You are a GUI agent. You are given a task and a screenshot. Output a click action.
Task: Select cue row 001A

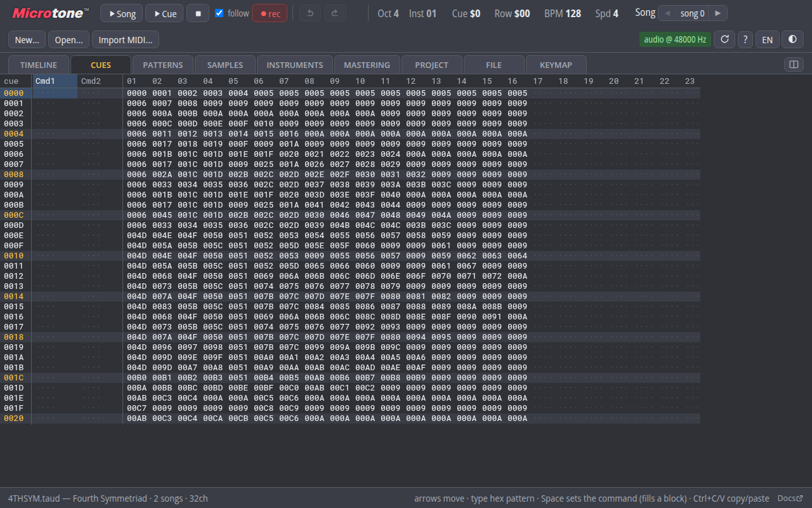click(14, 358)
